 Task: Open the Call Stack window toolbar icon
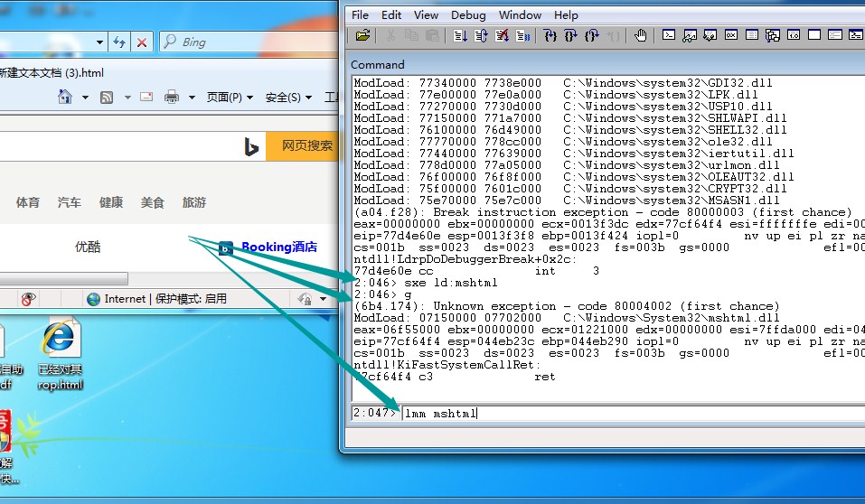[x=773, y=36]
